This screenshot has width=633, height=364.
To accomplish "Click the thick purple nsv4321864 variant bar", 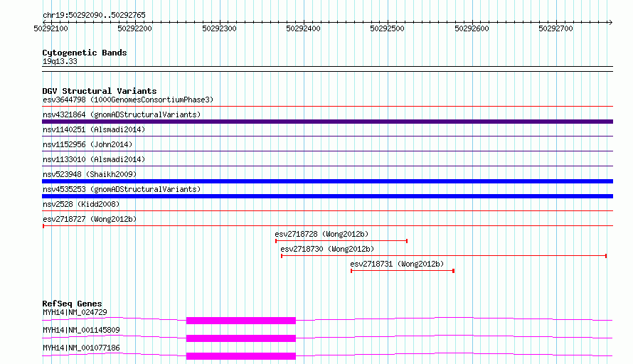I will tap(327, 122).
